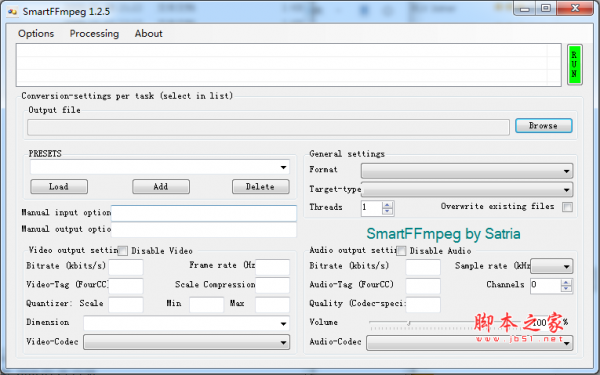Click the Add preset button
Image resolution: width=600 pixels, height=375 pixels.
point(161,187)
